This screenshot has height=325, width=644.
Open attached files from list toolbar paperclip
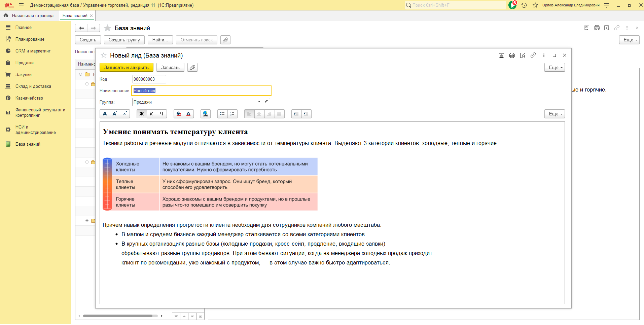pos(225,40)
